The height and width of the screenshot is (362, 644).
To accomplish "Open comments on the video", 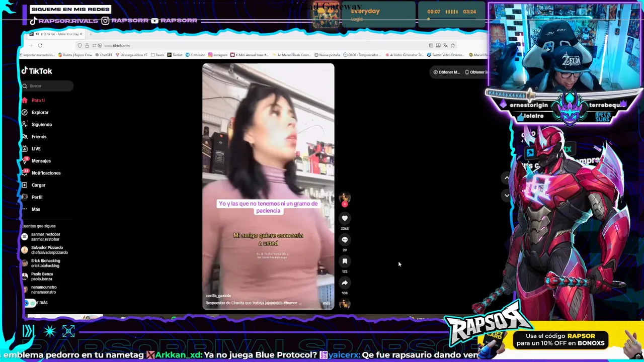I will [x=345, y=240].
